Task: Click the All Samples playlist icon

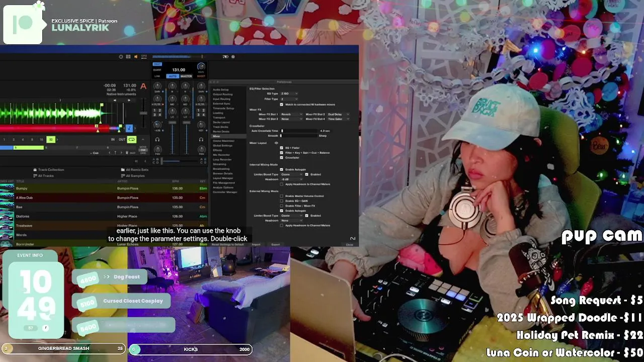Action: (123, 176)
